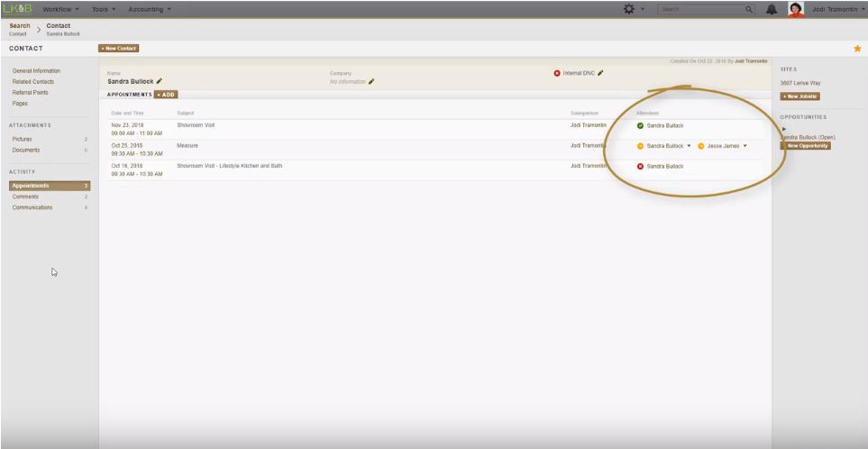
Task: Edit the Company field with its pencil icon
Action: (370, 81)
